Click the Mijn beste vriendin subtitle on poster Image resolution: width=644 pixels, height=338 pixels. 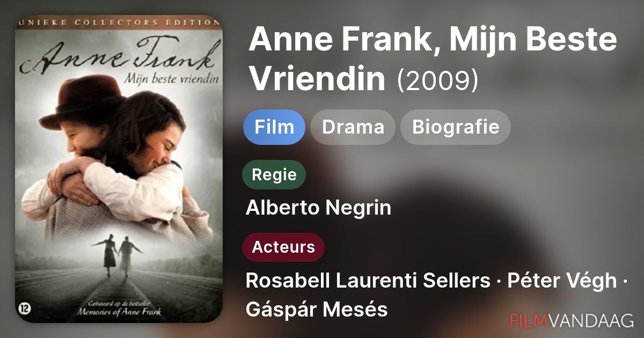click(173, 79)
